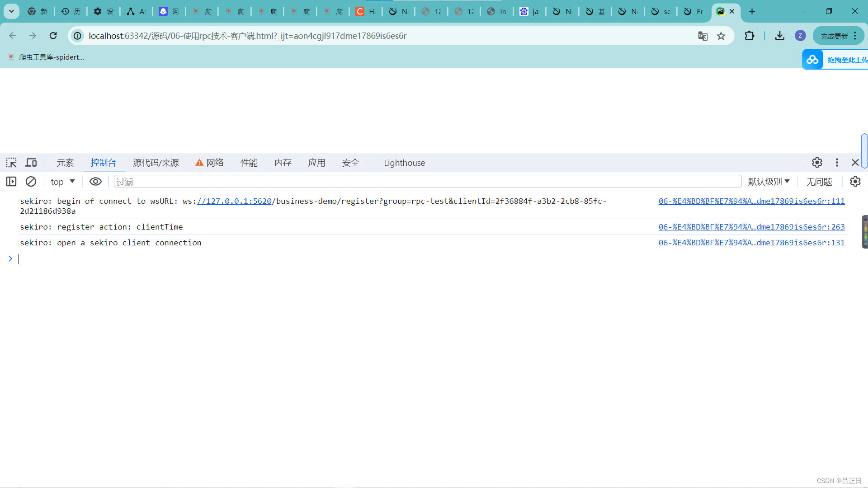The height and width of the screenshot is (488, 868).
Task: Open the console settings gear icon
Action: 855,182
